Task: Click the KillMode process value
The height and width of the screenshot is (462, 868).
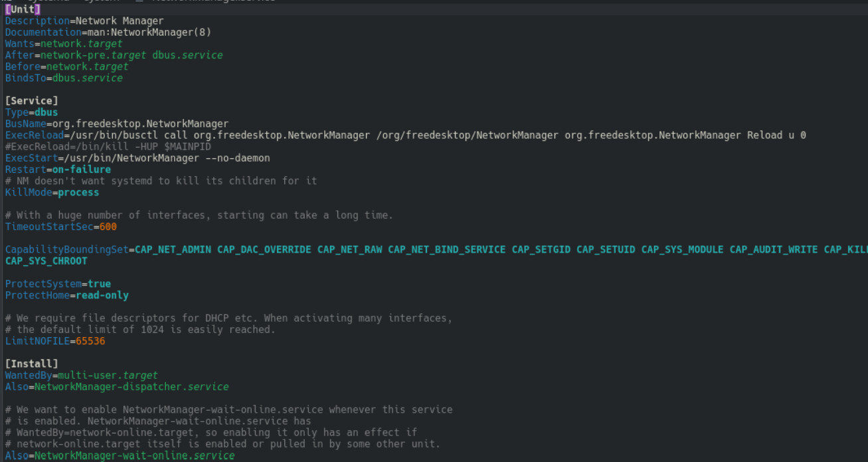Action: click(78, 193)
